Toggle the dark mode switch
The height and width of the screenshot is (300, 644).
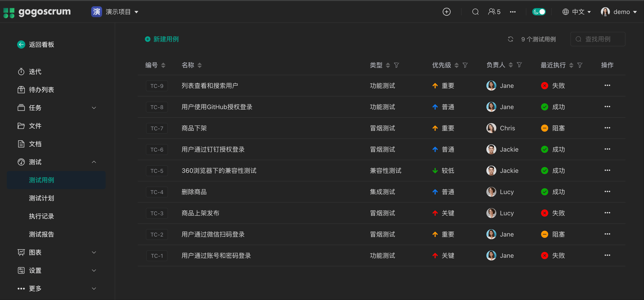pos(539,12)
